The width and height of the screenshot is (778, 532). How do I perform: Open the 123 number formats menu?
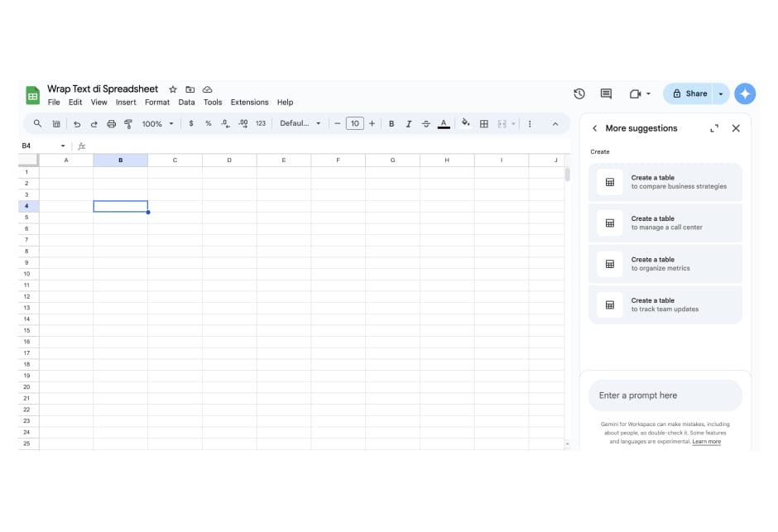click(261, 123)
